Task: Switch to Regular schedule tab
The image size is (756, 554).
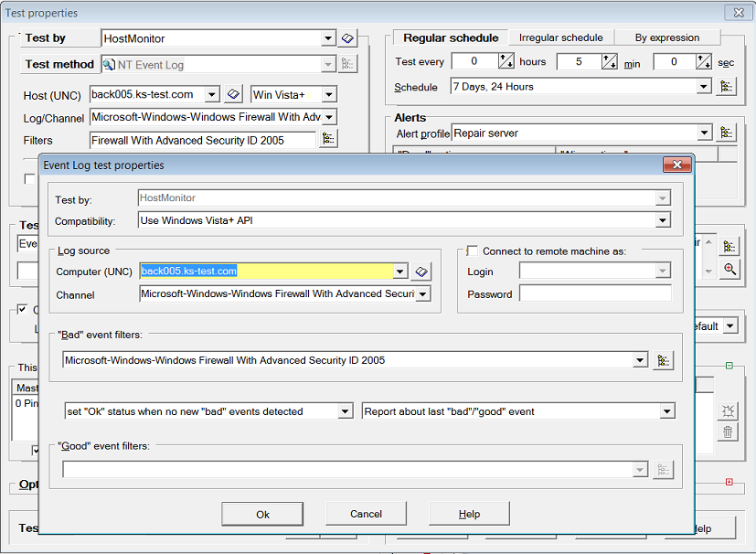Action: tap(451, 37)
